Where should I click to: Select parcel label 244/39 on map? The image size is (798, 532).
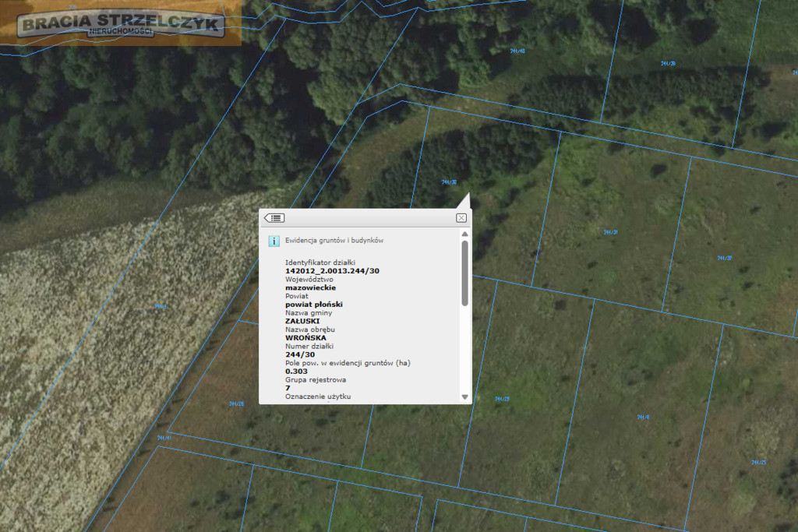click(668, 64)
